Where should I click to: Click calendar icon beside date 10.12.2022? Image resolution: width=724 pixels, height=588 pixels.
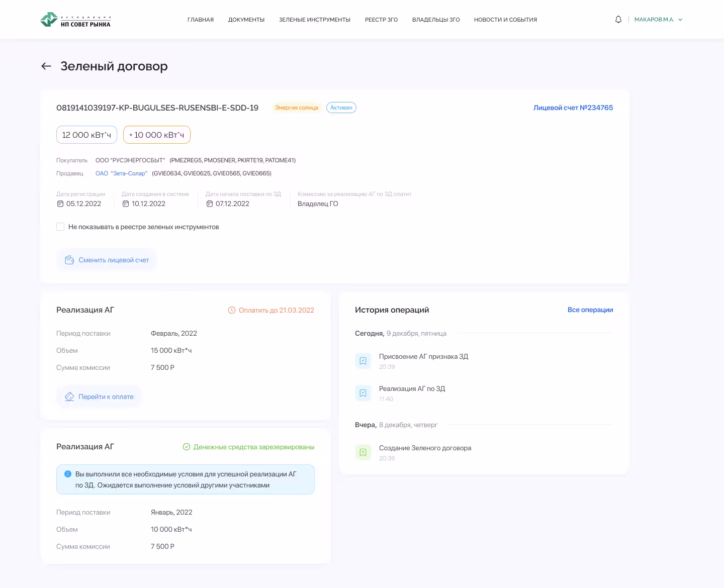(x=126, y=204)
